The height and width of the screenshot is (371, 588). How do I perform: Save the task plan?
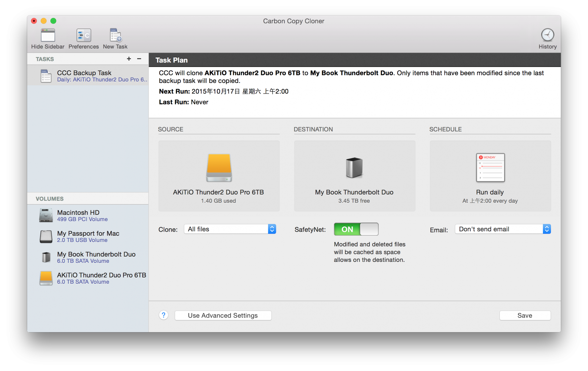[x=525, y=316]
